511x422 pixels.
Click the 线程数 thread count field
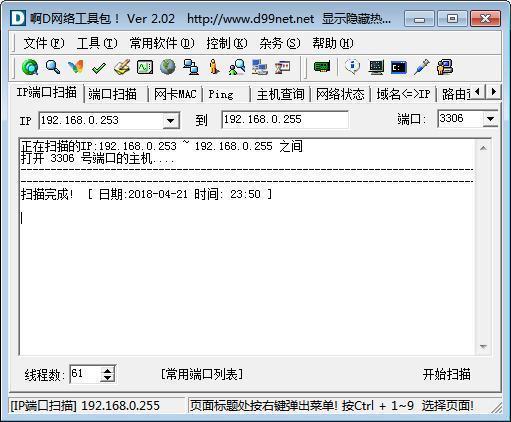[85, 374]
